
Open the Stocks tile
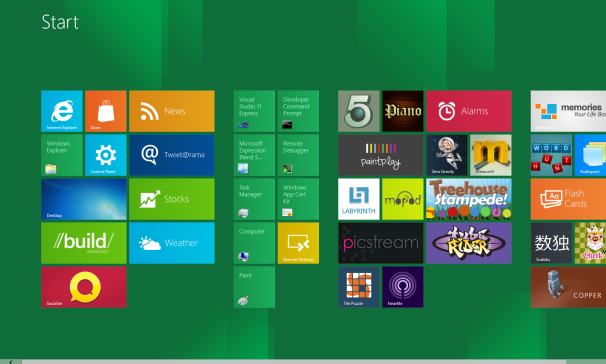click(x=172, y=199)
